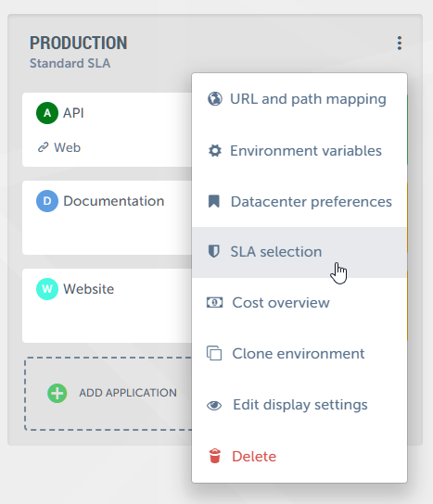433x504 pixels.
Task: Click the gear icon for Environment variables
Action: click(x=214, y=150)
